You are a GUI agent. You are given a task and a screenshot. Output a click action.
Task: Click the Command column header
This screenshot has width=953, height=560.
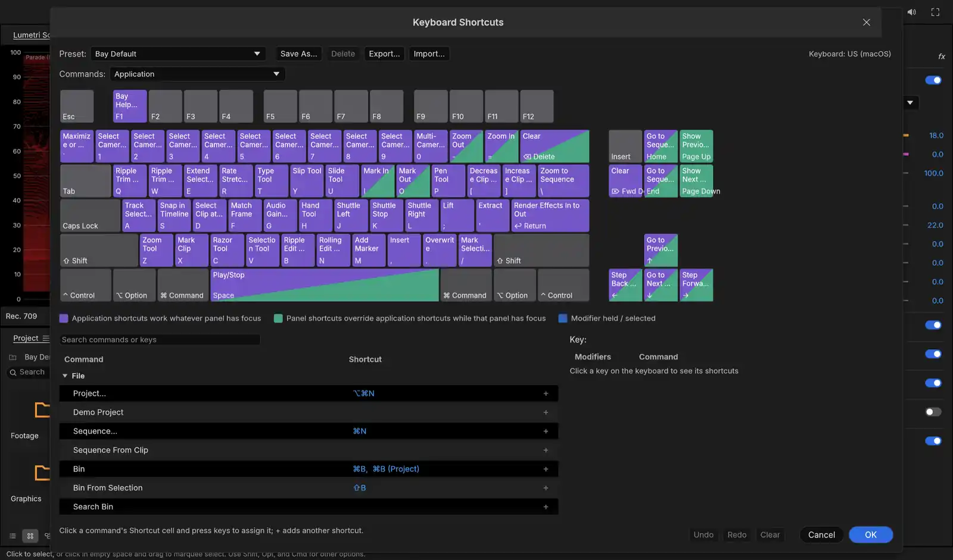coord(84,359)
